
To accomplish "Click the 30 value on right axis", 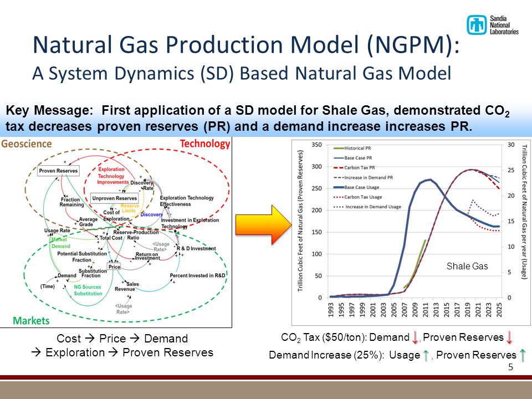I will point(511,145).
